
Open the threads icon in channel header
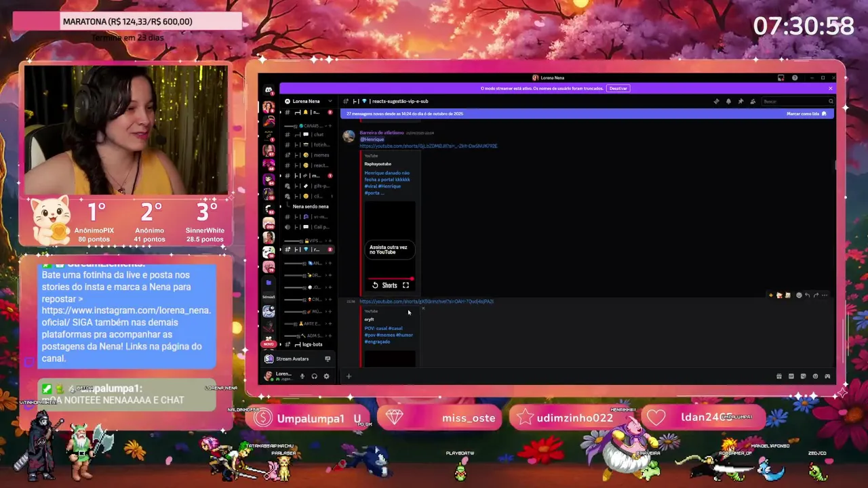[x=716, y=102]
